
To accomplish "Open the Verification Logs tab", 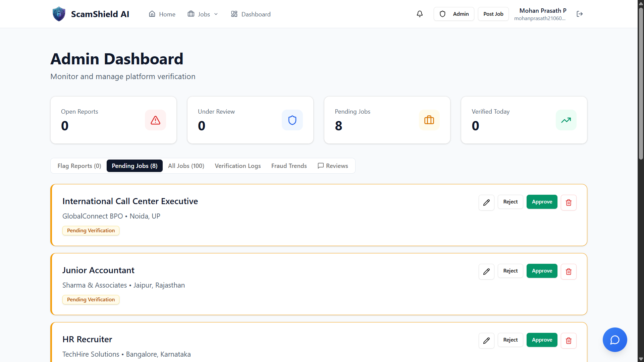I will click(237, 166).
